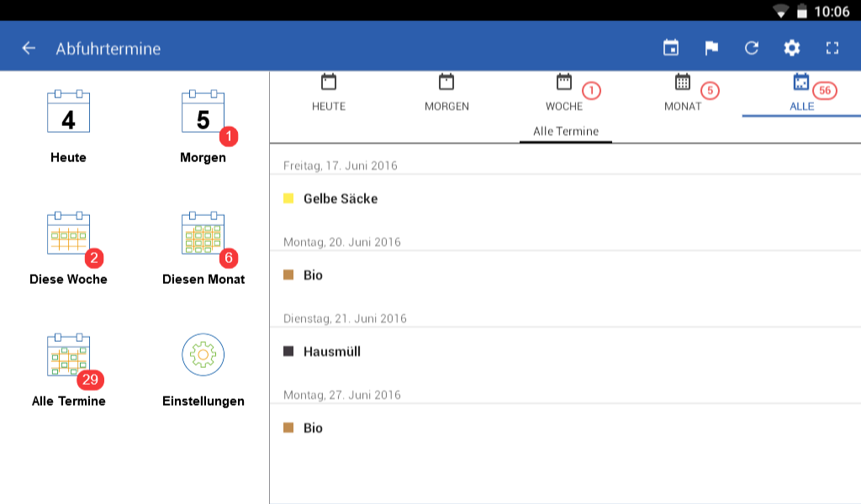
Task: Open the Morgen calendar tile
Action: coord(203,127)
